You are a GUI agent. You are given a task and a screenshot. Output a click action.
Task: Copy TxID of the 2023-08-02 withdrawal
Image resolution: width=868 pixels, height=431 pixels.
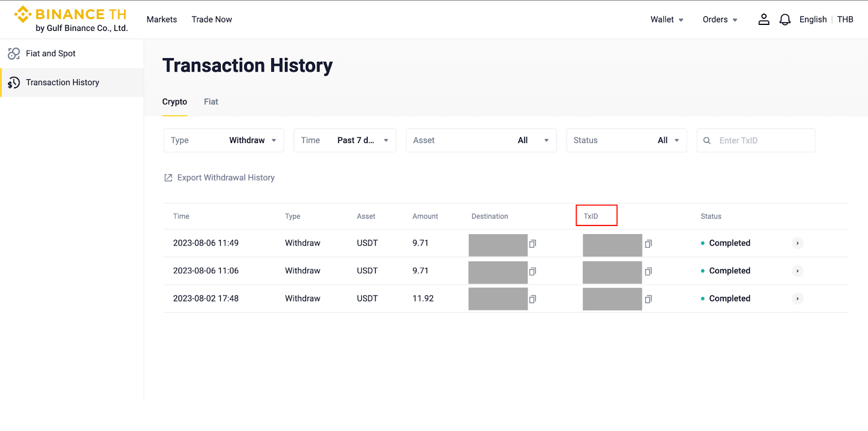tap(648, 299)
